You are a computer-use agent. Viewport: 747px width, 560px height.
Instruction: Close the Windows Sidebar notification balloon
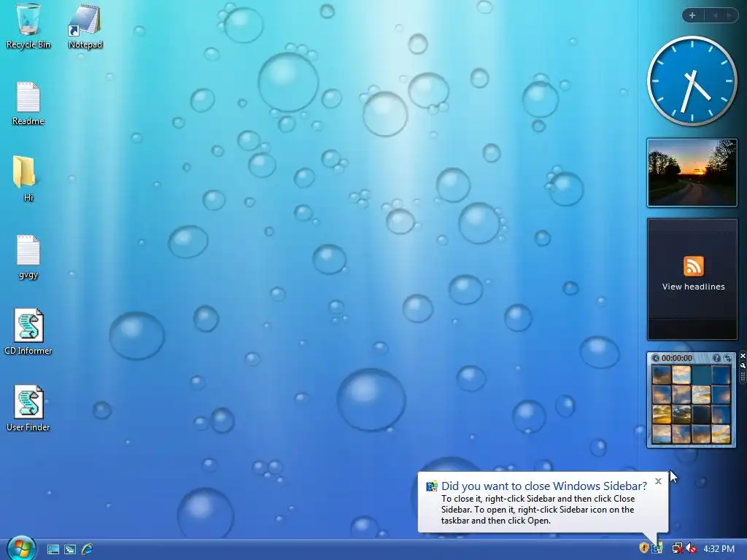pyautogui.click(x=658, y=481)
